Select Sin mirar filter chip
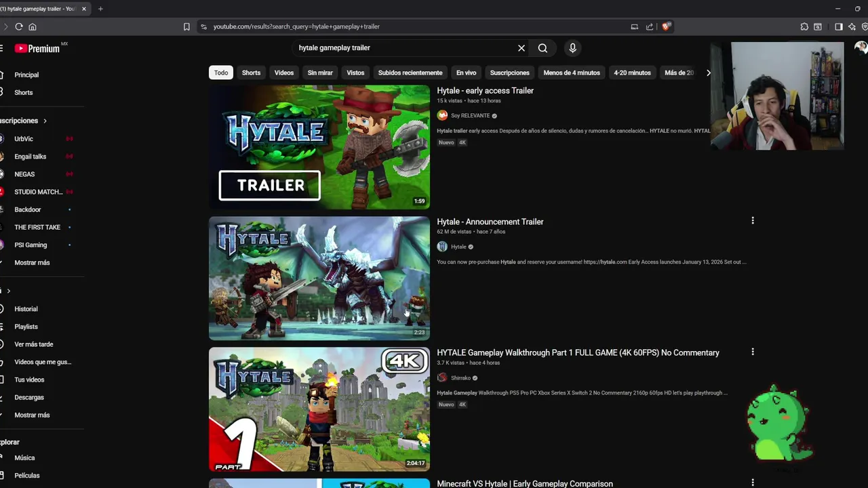Screen dimensions: 868x488 click(320, 73)
